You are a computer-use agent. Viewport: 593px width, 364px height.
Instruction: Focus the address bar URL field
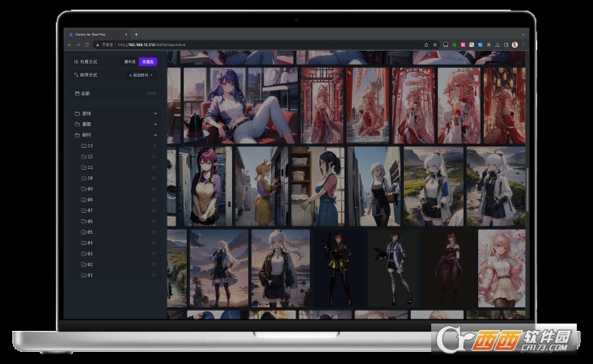pos(265,44)
